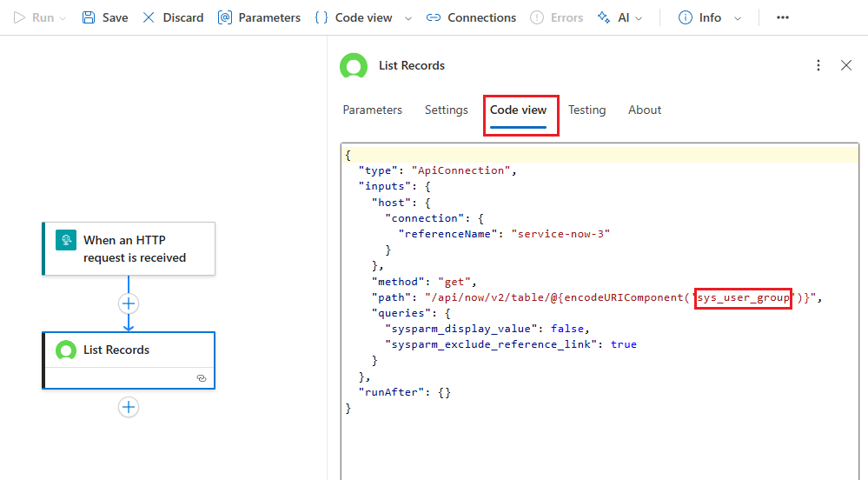Add step below List Records action
This screenshot has width=868, height=480.
pyautogui.click(x=129, y=407)
